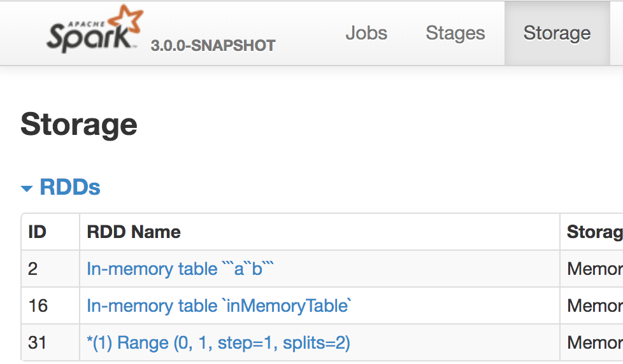The height and width of the screenshot is (364, 623).
Task: Select the Storage tab in navbar
Action: click(557, 33)
